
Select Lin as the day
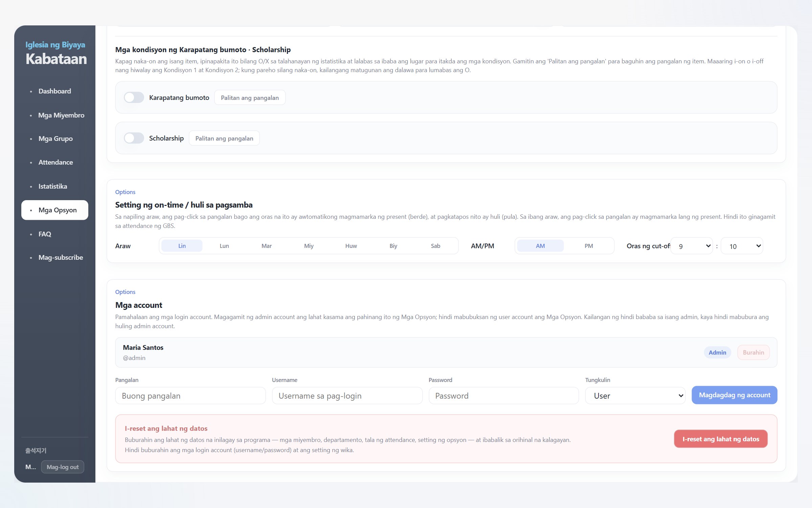(x=182, y=246)
